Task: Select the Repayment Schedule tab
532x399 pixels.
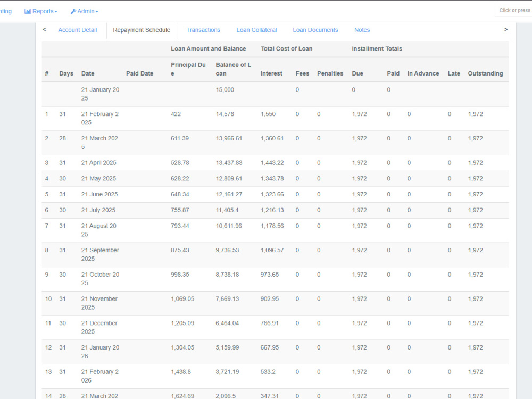Action: 142,30
